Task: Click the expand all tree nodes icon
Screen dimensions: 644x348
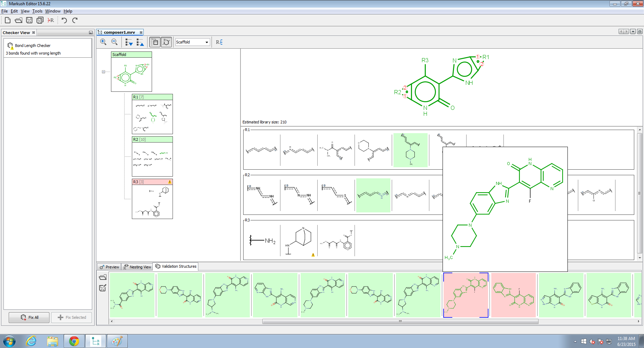Action: pyautogui.click(x=129, y=42)
